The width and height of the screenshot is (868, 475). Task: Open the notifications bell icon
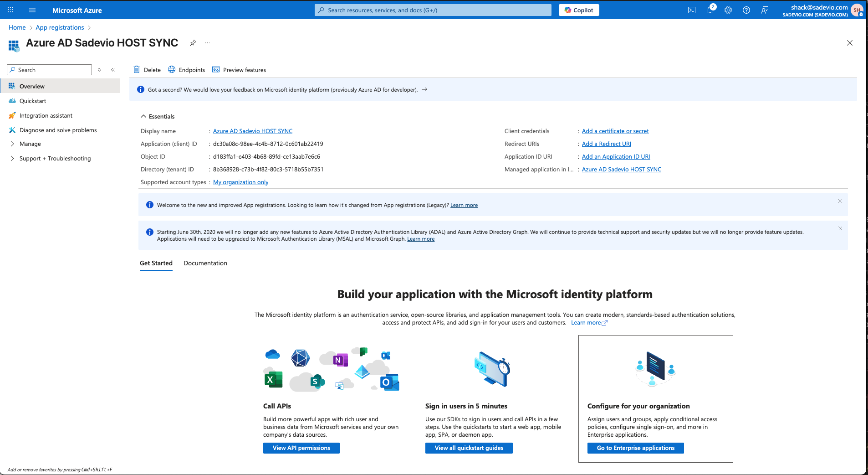[x=710, y=10]
